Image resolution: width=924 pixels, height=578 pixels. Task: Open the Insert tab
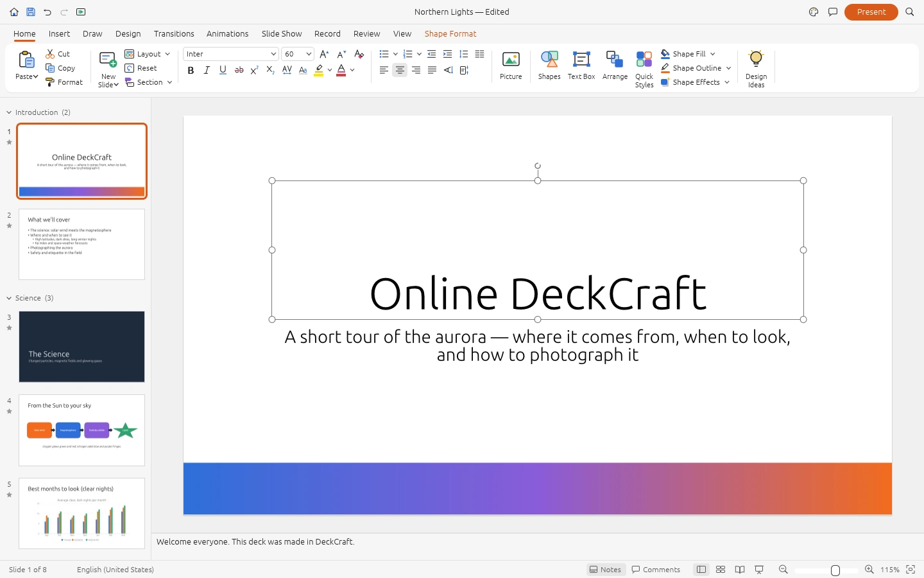click(59, 33)
